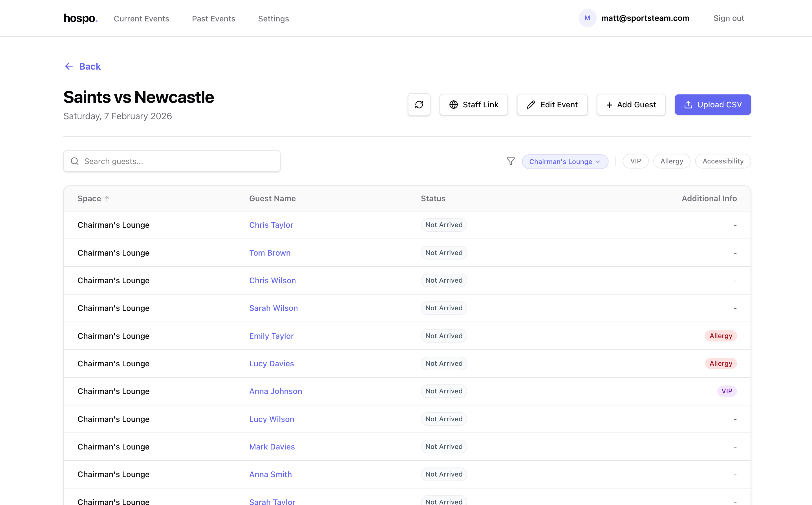The height and width of the screenshot is (505, 812).
Task: Click the Allergy badge next to Emily Taylor
Action: [x=720, y=336]
